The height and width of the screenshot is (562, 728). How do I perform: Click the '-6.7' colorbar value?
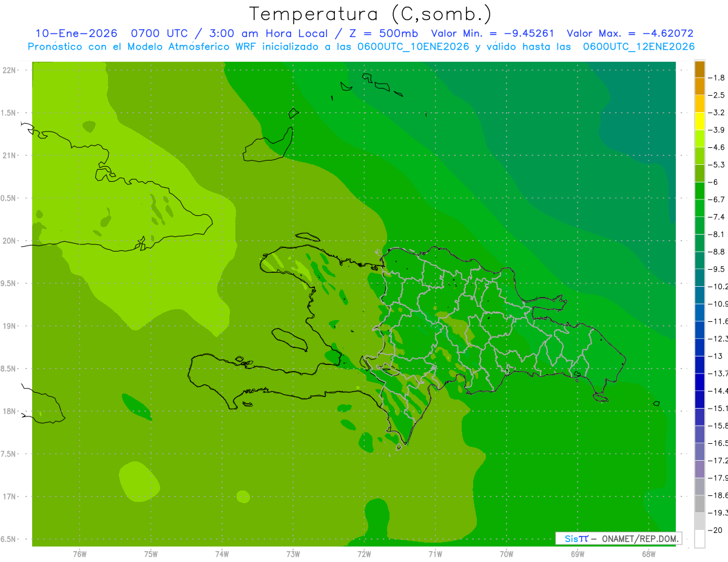point(717,199)
